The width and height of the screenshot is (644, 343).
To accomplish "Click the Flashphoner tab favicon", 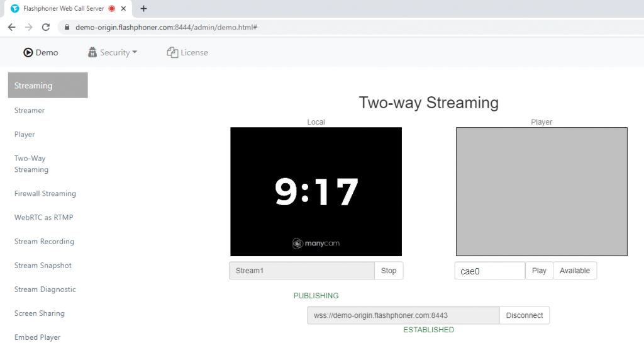I will (x=15, y=9).
